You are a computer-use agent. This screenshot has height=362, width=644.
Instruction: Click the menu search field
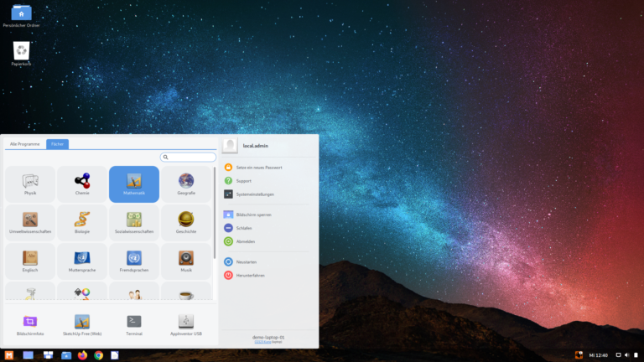[189, 157]
